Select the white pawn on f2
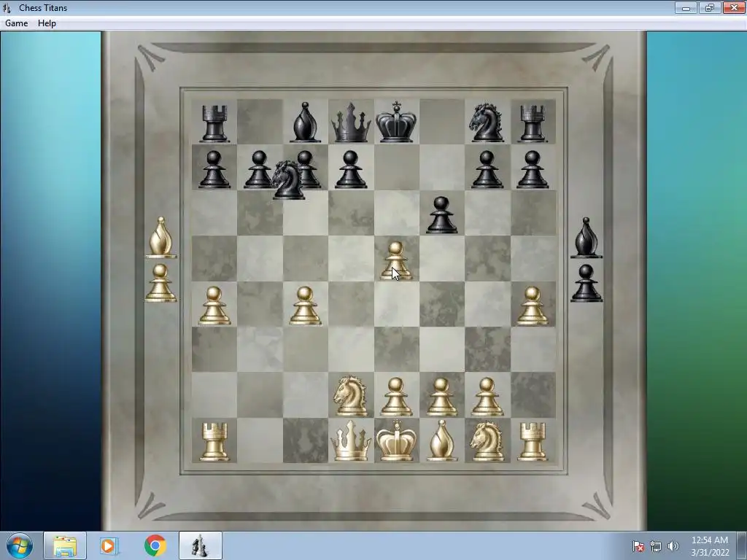The width and height of the screenshot is (747, 560). coord(441,397)
